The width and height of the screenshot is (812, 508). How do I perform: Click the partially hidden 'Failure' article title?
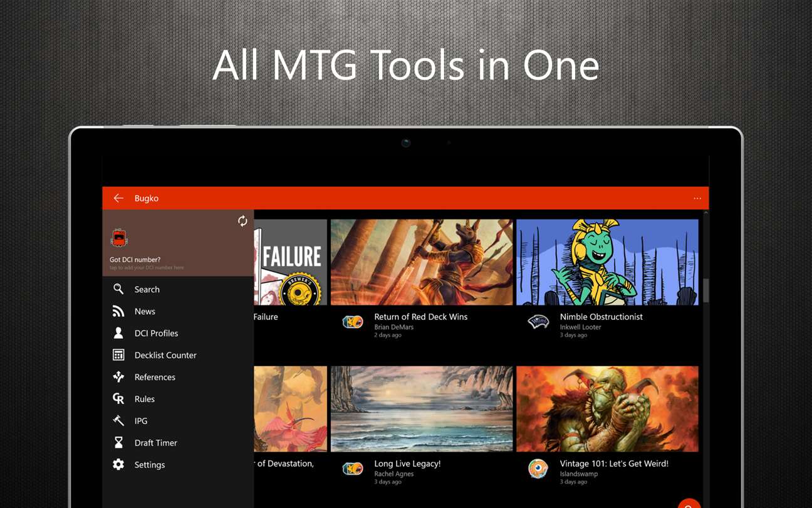[266, 317]
